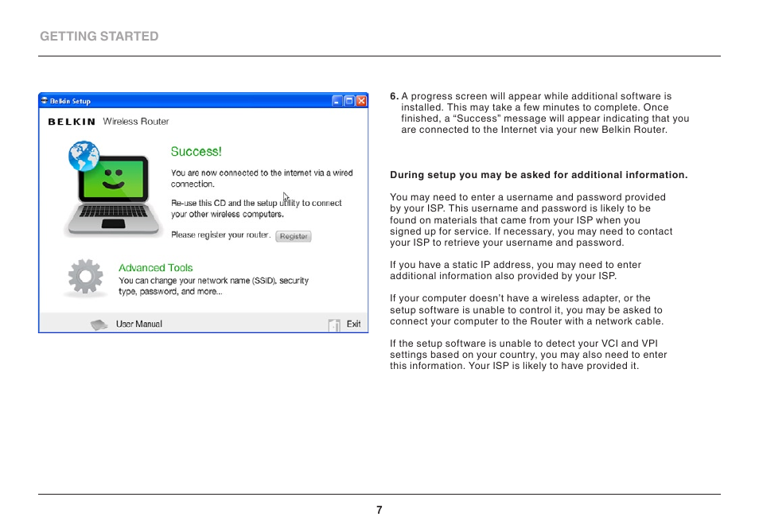
Task: Click the bold 'During setup you may be asked' heading
Action: point(539,175)
